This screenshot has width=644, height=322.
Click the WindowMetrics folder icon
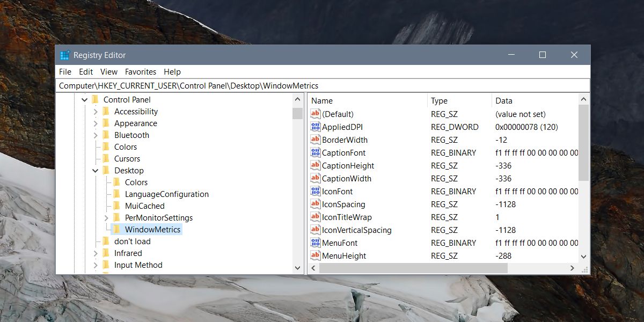tap(117, 229)
